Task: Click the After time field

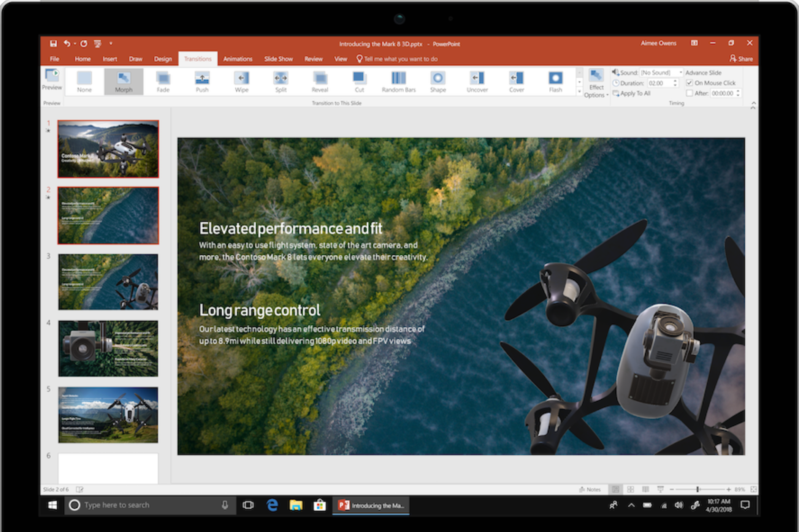Action: click(x=723, y=93)
